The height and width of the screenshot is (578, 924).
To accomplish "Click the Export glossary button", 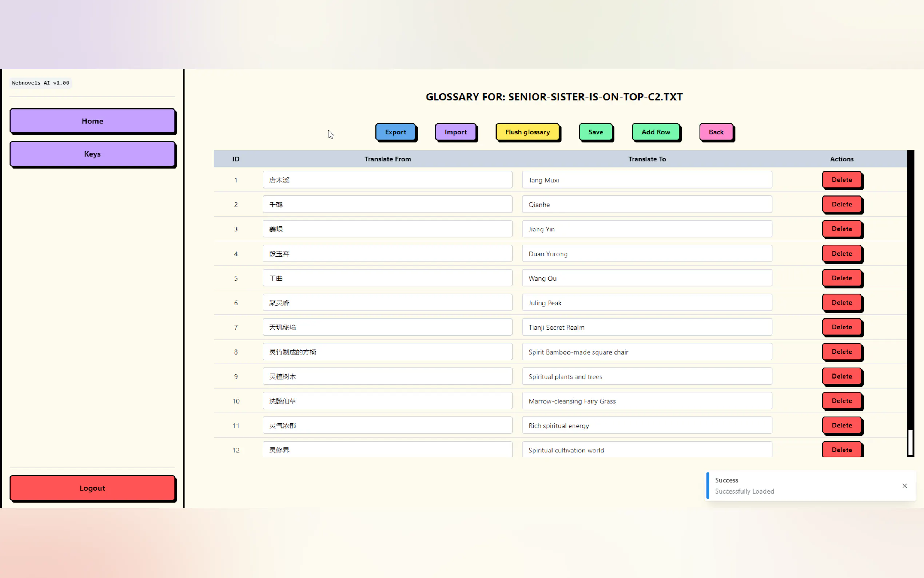I will coord(395,132).
